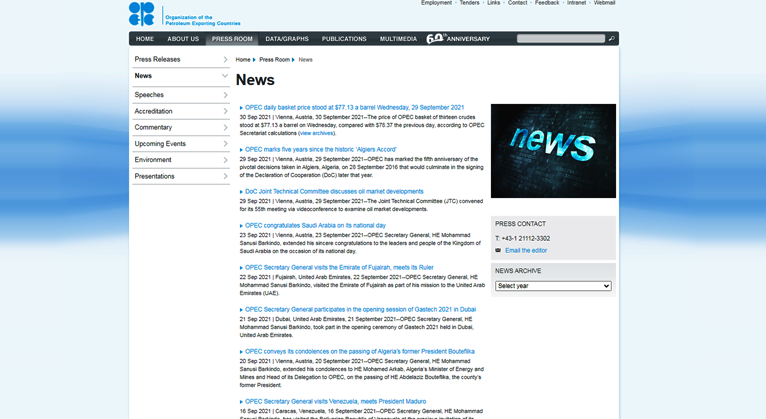Image resolution: width=766 pixels, height=419 pixels.
Task: Expand the Accreditation sidebar chevron
Action: coord(225,111)
